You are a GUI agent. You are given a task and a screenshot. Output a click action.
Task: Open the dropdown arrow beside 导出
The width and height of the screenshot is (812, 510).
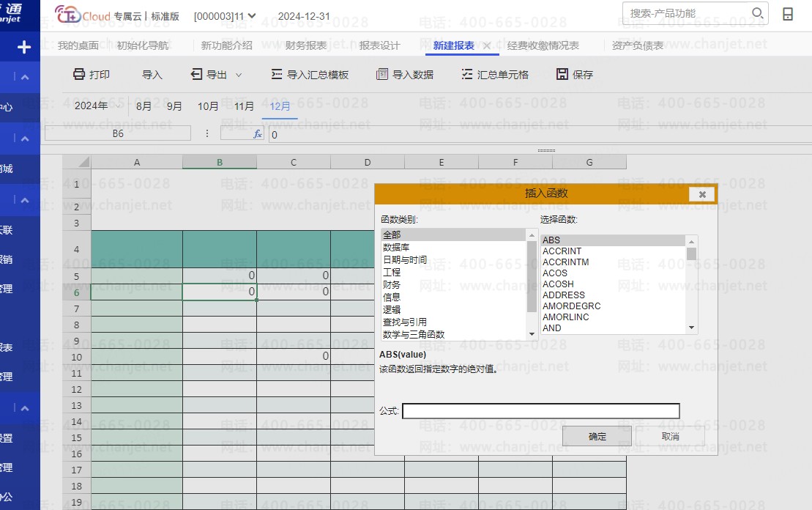[x=238, y=75]
